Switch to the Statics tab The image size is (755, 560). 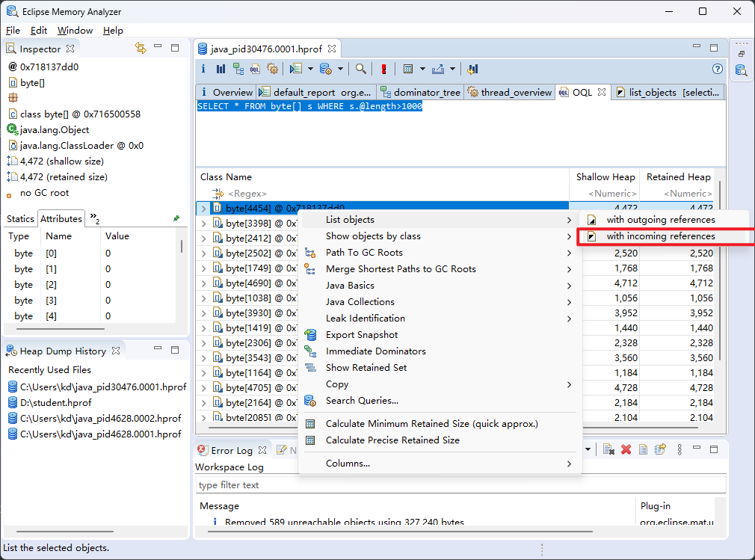(x=20, y=218)
